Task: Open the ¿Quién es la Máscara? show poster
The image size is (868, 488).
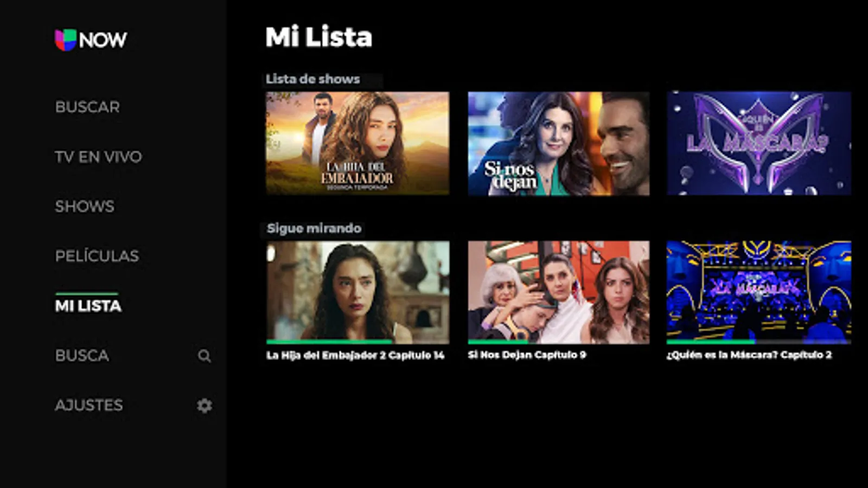Action: pyautogui.click(x=759, y=143)
